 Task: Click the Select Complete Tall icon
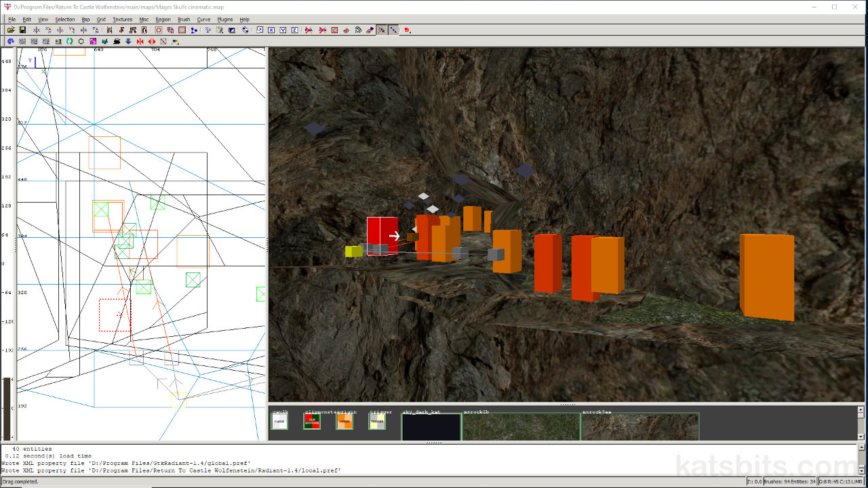tap(109, 30)
